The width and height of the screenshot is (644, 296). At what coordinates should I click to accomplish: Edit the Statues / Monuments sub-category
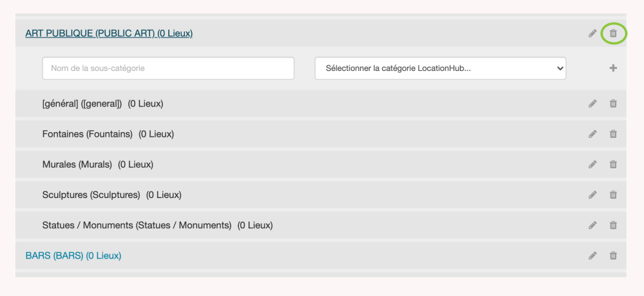[592, 226]
